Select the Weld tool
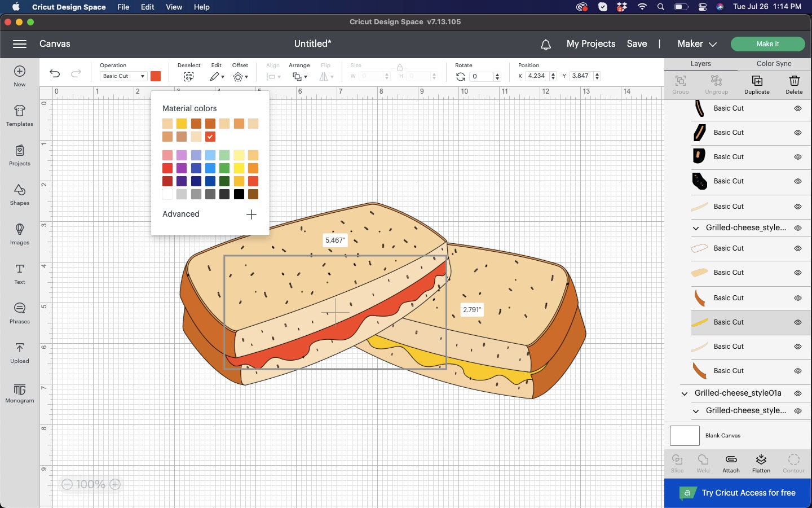Viewport: 812px width, 508px height. (x=703, y=463)
